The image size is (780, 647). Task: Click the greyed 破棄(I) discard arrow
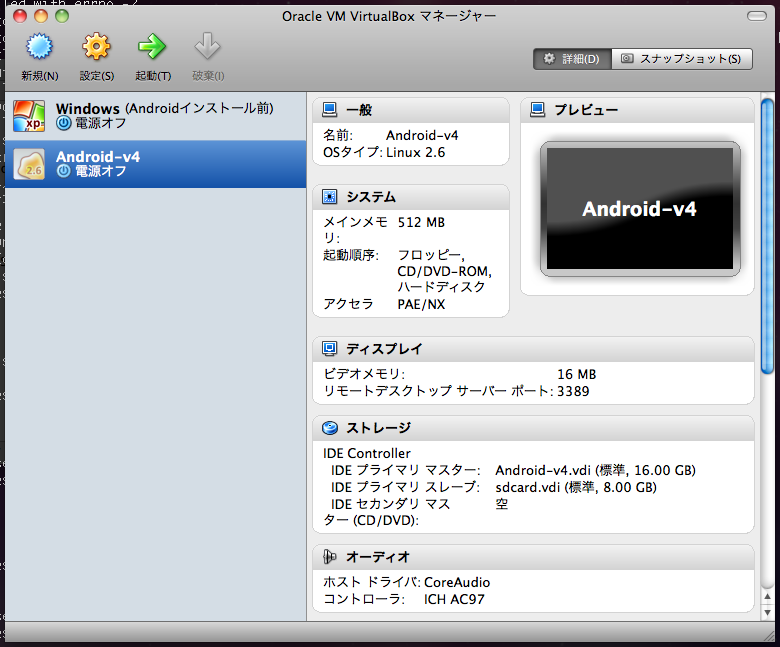click(207, 46)
